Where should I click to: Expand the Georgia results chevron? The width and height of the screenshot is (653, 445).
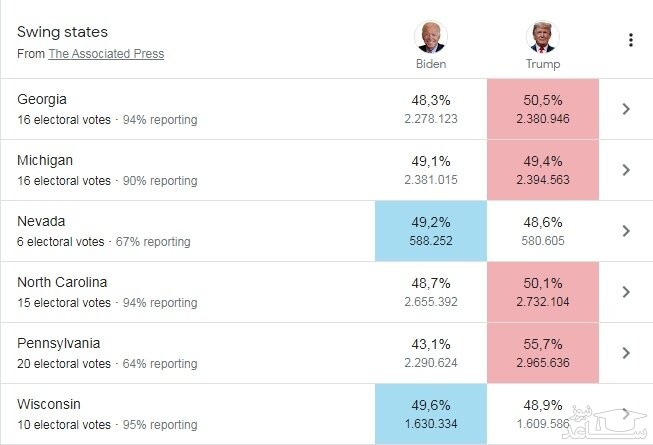[626, 109]
